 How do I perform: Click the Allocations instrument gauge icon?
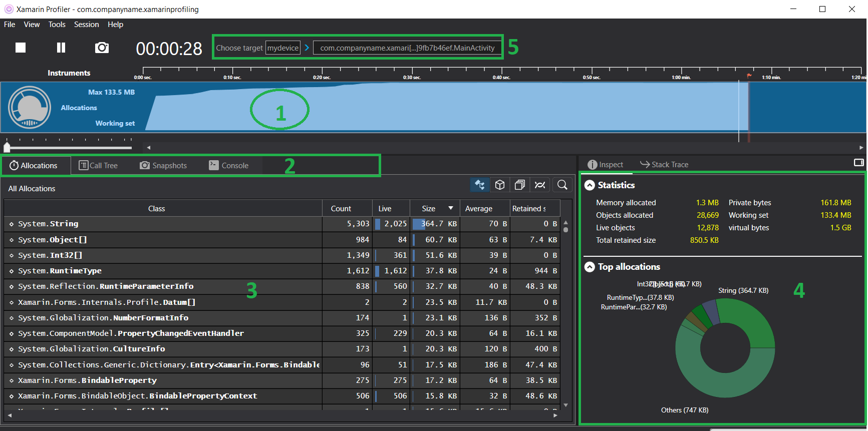30,108
